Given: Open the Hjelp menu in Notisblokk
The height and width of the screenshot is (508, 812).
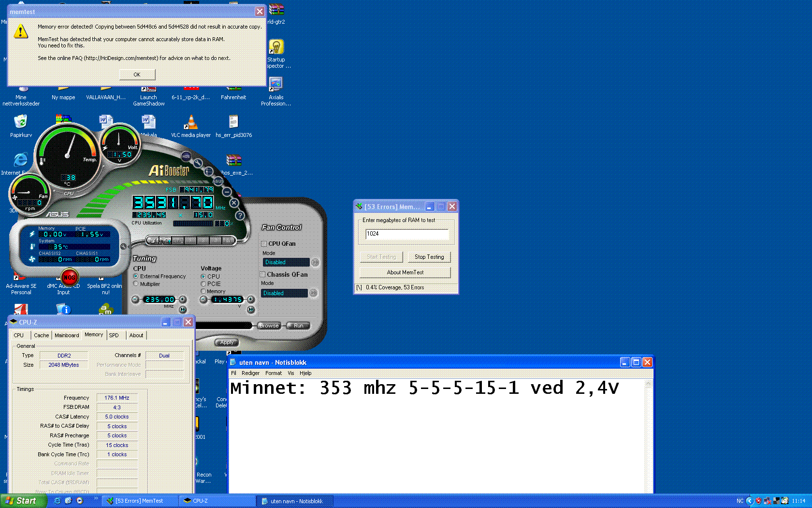Looking at the screenshot, I should [305, 373].
